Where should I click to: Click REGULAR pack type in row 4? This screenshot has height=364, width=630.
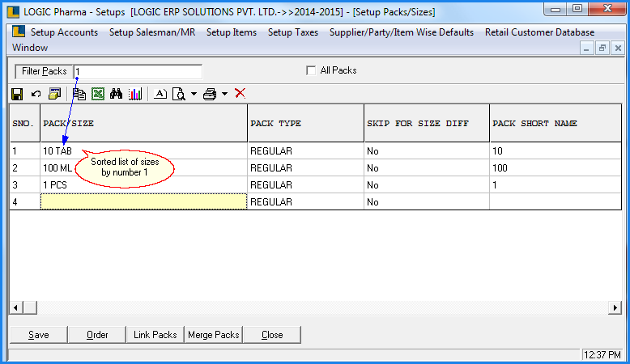pos(306,201)
